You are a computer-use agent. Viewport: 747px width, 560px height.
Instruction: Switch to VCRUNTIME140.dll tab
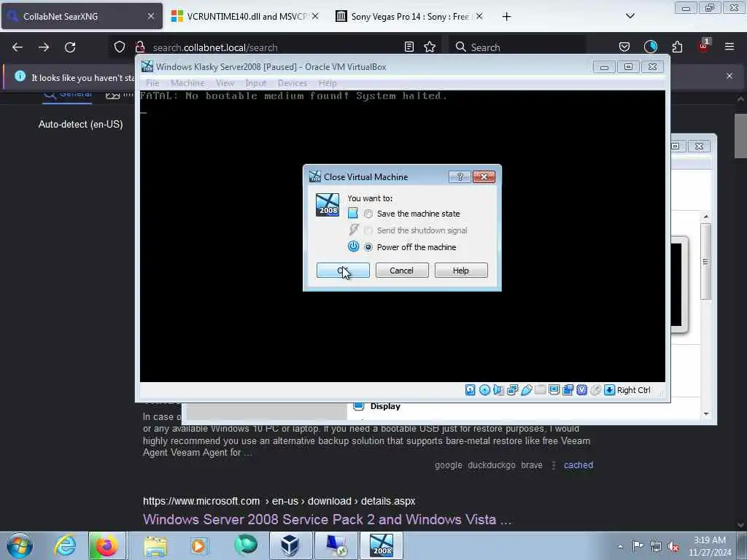pos(245,16)
